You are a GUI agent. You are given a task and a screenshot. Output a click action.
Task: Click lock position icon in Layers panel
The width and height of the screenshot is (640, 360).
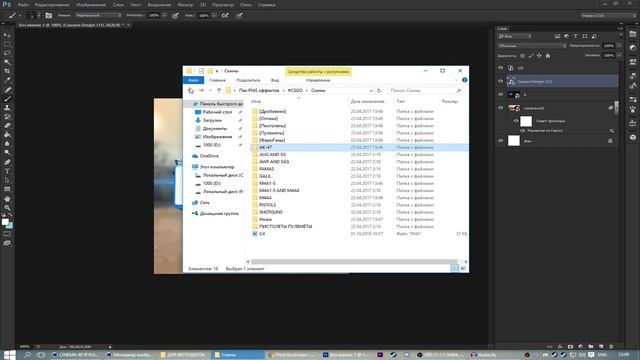[539, 56]
